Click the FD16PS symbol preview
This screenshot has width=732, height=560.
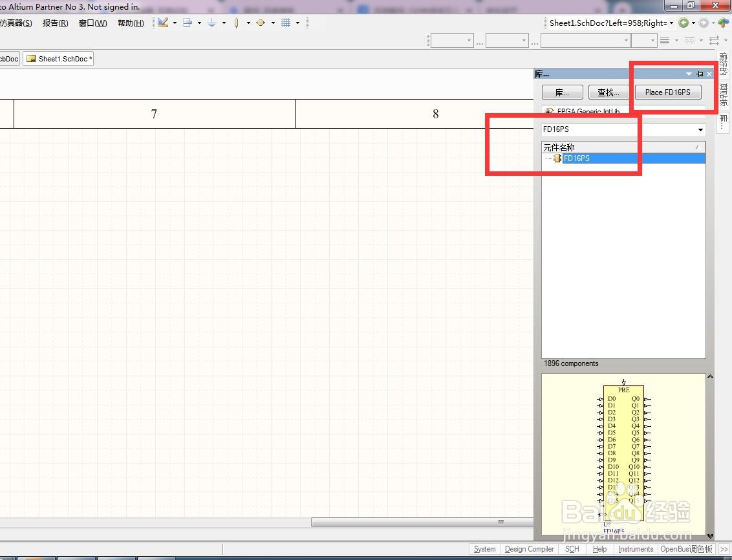pos(624,455)
